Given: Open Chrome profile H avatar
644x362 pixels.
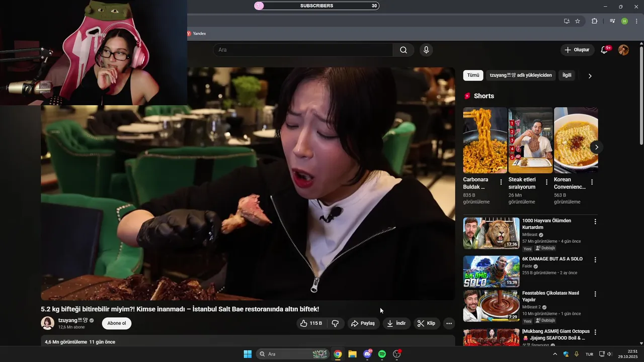Looking at the screenshot, I should tap(624, 21).
